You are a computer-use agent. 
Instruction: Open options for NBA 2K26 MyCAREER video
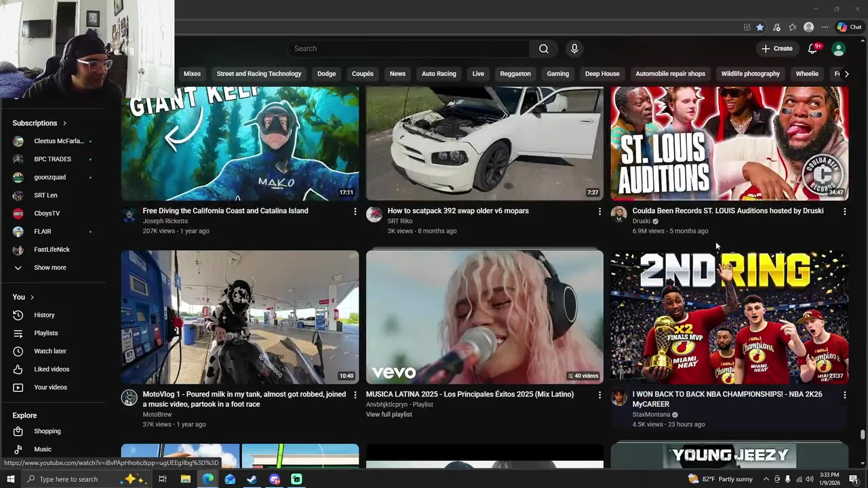click(844, 394)
